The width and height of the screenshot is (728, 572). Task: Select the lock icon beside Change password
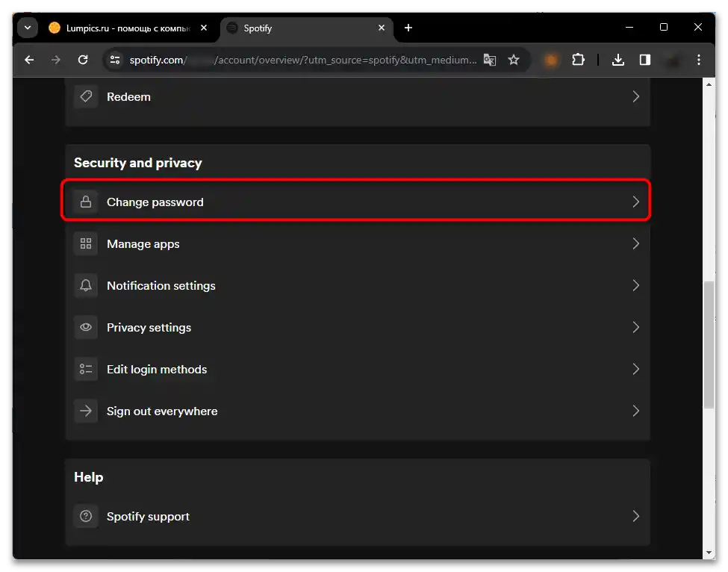pos(86,202)
